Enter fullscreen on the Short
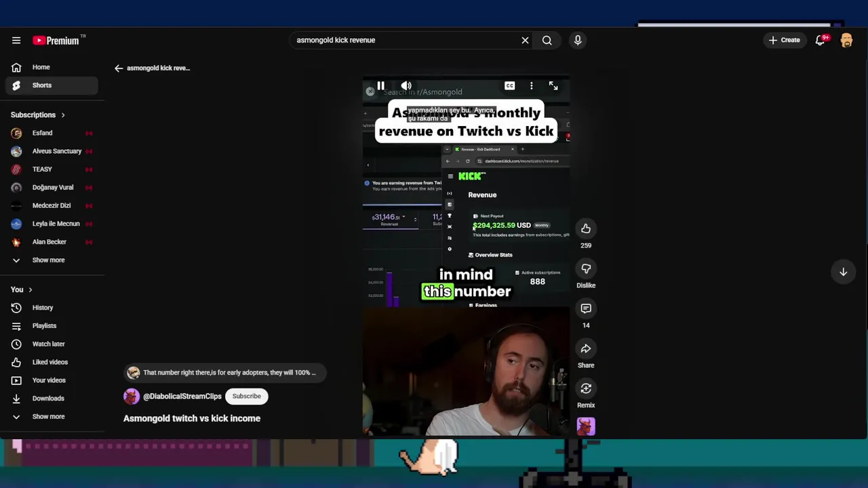 pyautogui.click(x=553, y=86)
